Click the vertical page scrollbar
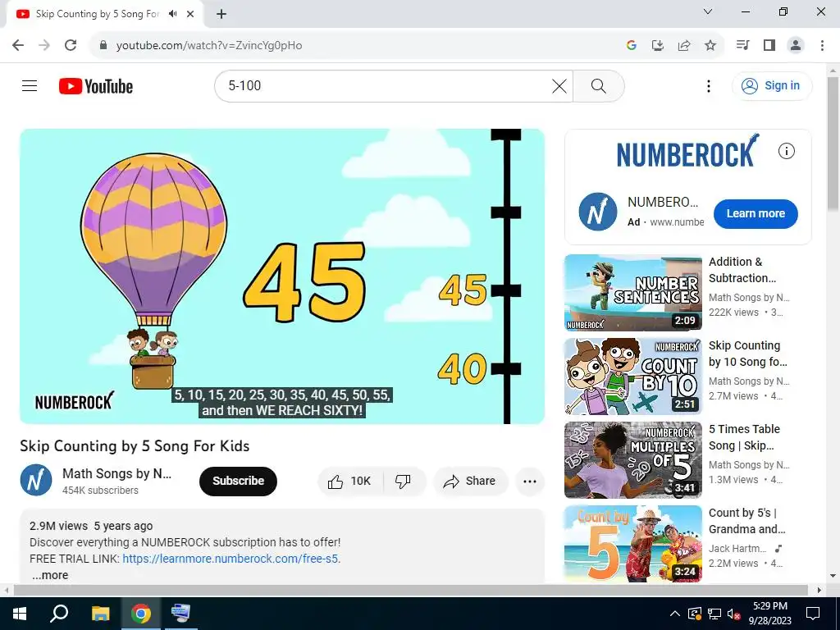 [x=833, y=144]
